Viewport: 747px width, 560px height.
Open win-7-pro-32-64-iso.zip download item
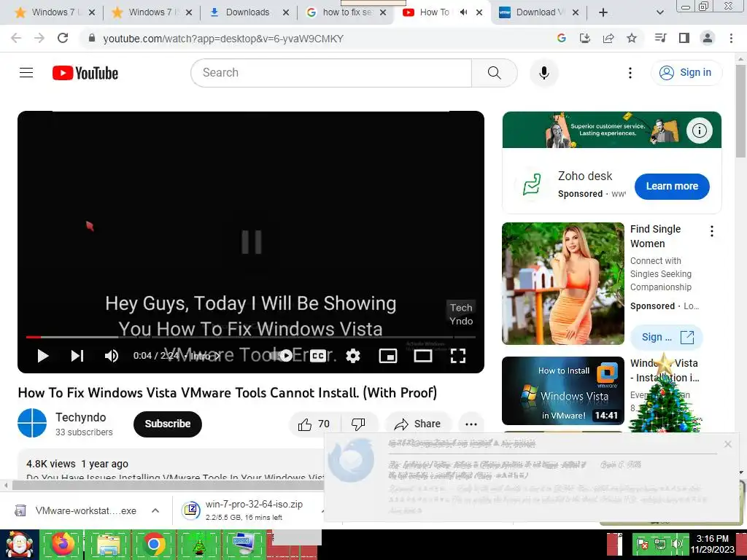[248, 510]
